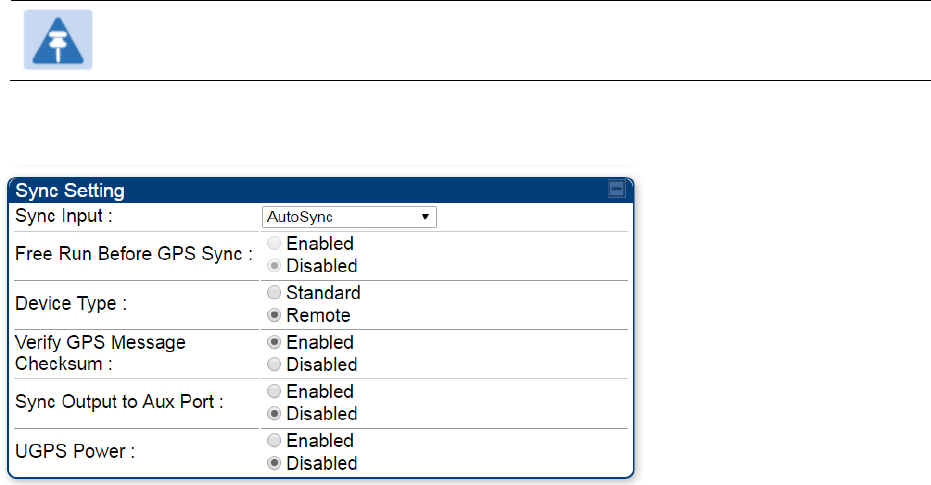The image size is (931, 485).
Task: Collapse the Sync Setting panel
Action: (616, 189)
